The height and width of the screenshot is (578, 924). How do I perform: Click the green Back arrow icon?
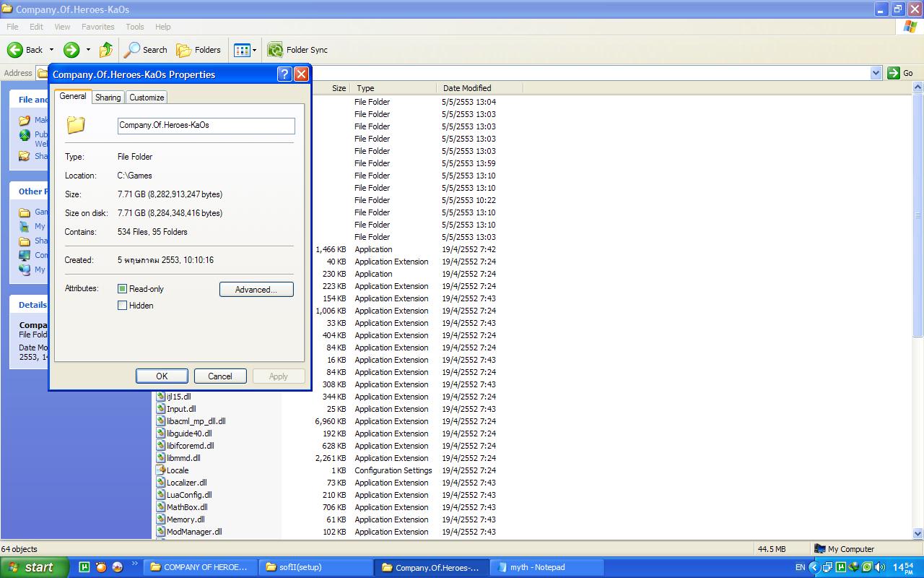[15, 50]
